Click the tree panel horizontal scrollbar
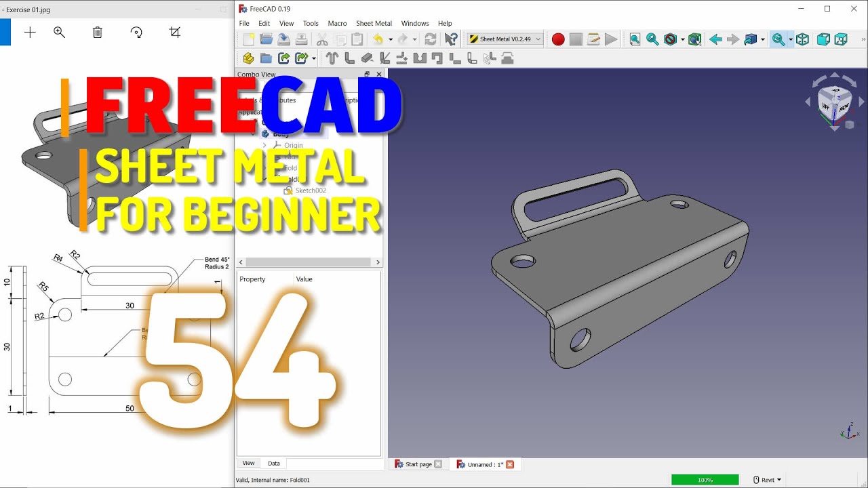 pos(309,262)
